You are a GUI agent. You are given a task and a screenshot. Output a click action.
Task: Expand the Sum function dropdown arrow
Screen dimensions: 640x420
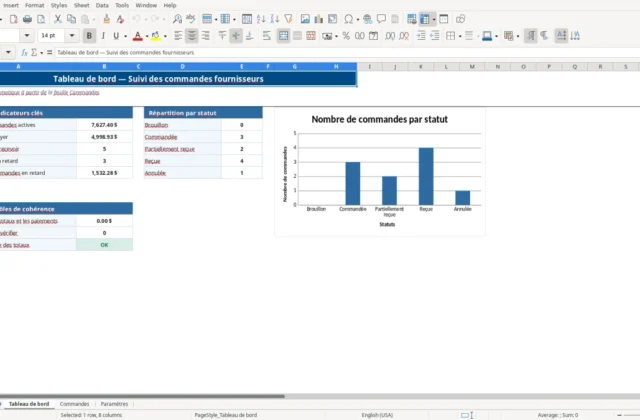point(41,53)
